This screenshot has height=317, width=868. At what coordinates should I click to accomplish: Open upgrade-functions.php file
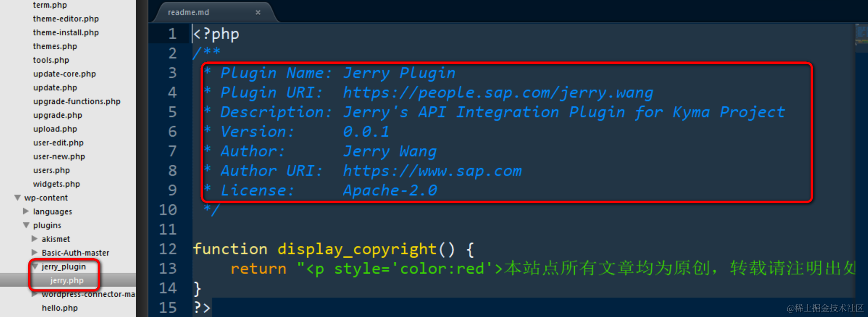[76, 101]
